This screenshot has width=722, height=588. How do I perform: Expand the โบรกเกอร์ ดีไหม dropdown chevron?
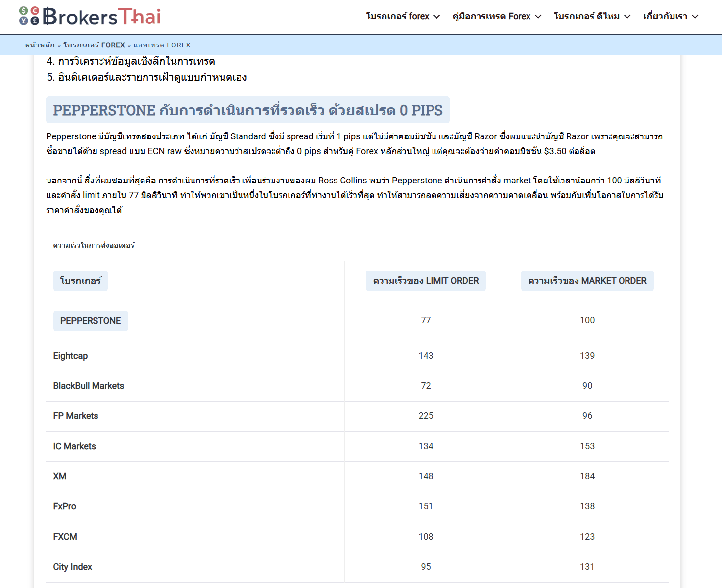coord(627,17)
